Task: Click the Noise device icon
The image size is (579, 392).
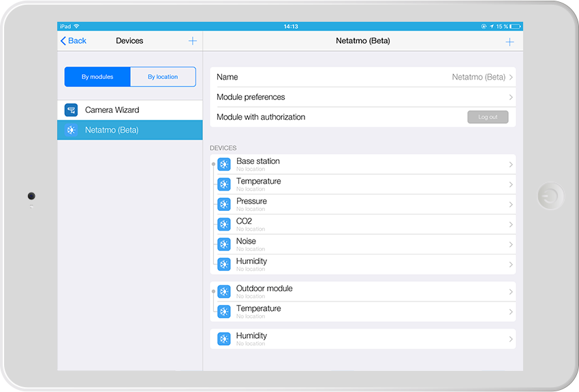Action: click(x=224, y=244)
